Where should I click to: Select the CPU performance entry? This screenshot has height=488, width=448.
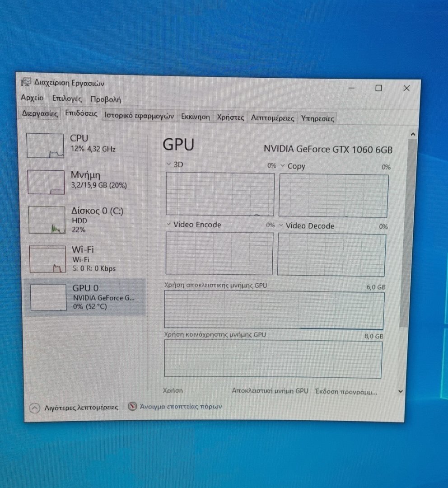pos(85,145)
